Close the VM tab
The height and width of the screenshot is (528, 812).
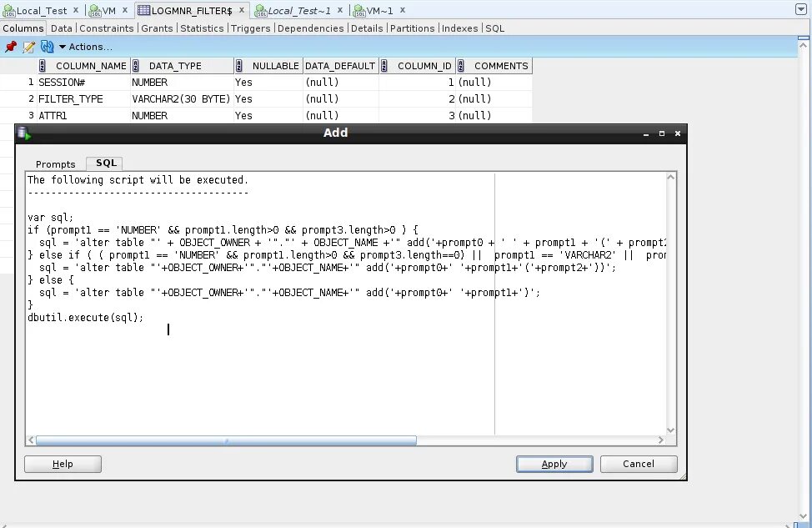pyautogui.click(x=125, y=10)
